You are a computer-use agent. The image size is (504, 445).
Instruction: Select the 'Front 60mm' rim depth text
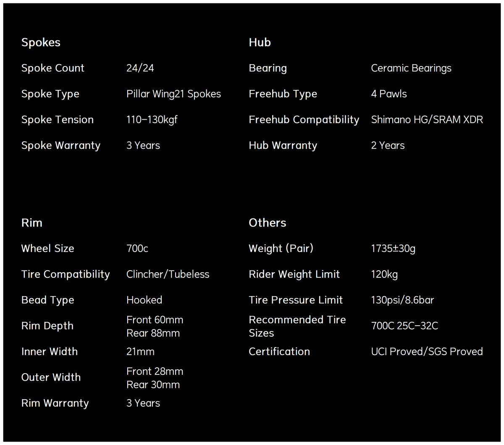coord(155,320)
